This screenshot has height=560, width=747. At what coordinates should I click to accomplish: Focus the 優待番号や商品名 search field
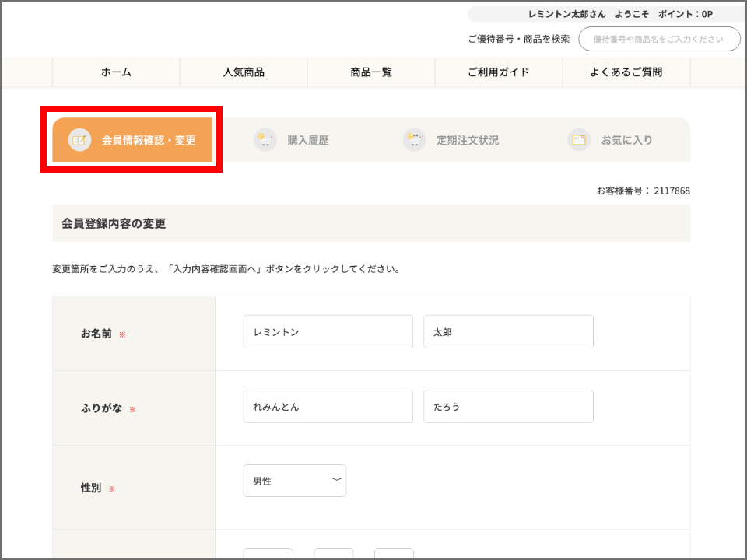point(659,39)
